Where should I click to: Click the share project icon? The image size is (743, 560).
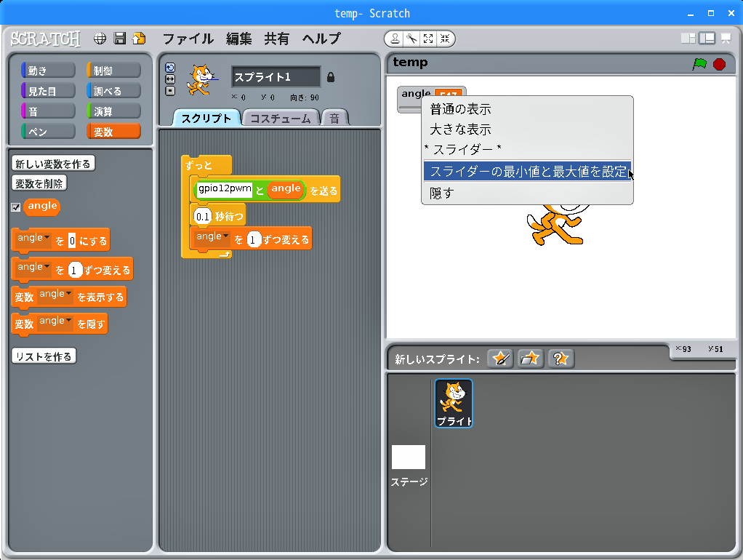tap(139, 39)
